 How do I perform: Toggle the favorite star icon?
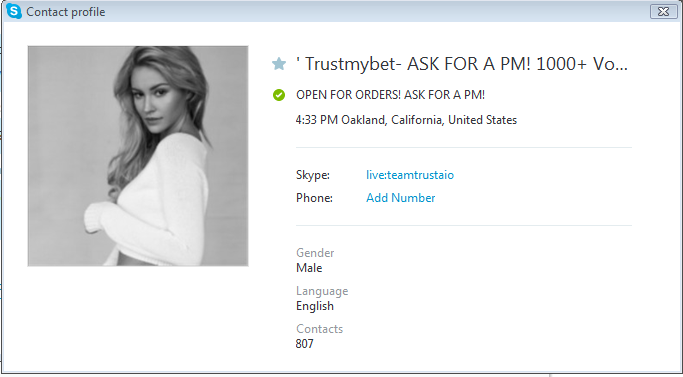(x=279, y=64)
